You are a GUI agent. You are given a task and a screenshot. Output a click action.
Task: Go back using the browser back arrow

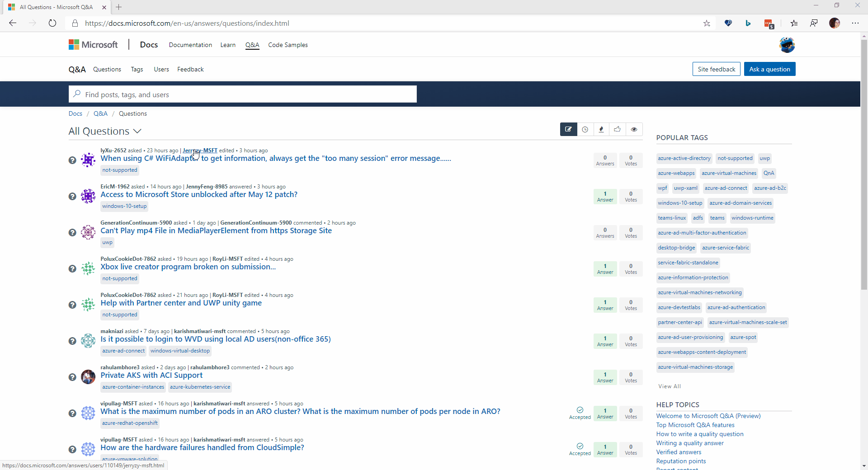(13, 23)
